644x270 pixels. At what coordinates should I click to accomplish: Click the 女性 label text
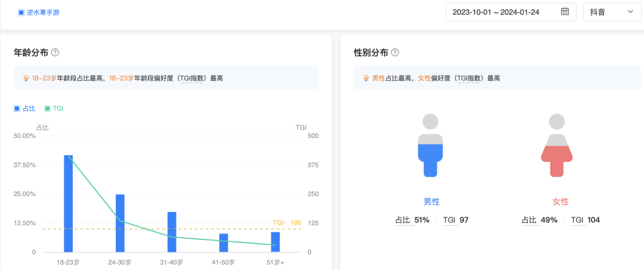[x=561, y=202]
